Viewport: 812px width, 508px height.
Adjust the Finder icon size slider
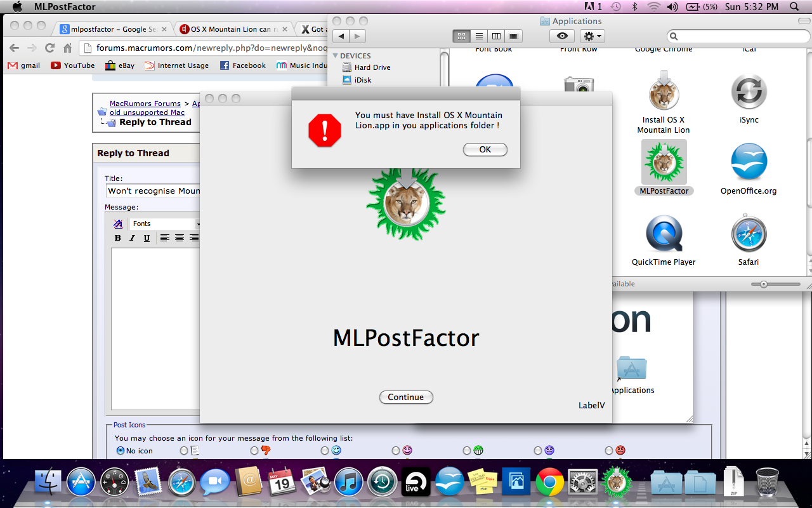tap(764, 284)
